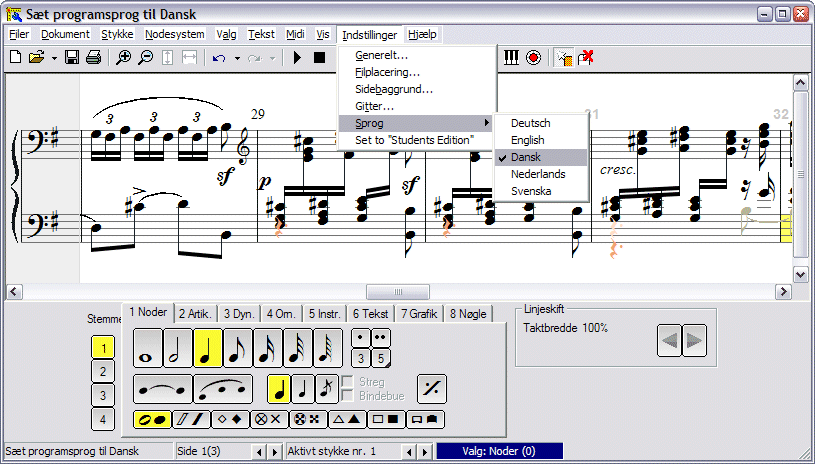The image size is (815, 464).
Task: Click the Zoom out magnifier
Action: pos(146,57)
